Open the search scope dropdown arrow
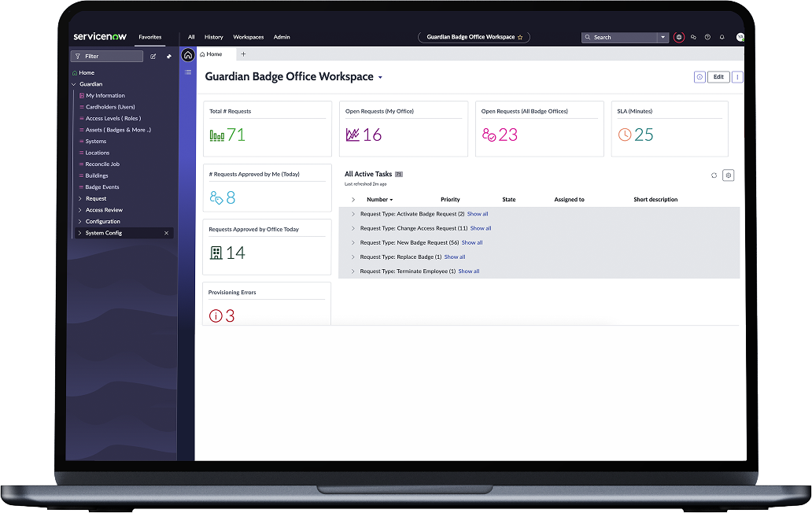Image resolution: width=812 pixels, height=513 pixels. click(x=663, y=37)
